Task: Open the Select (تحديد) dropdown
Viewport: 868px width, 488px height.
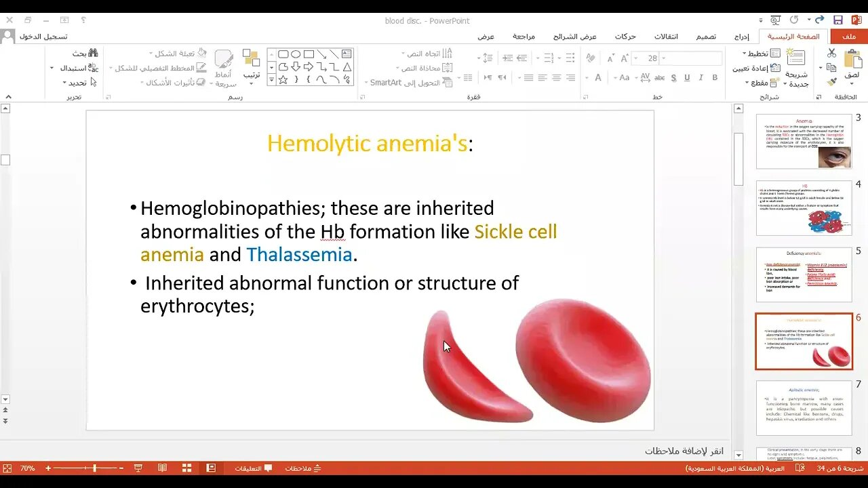Action: pyautogui.click(x=80, y=83)
